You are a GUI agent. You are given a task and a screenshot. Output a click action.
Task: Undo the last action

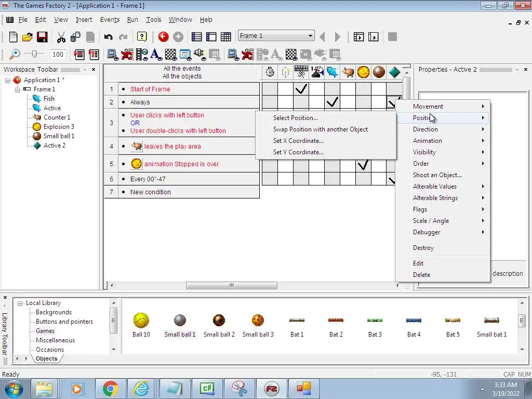(x=108, y=37)
